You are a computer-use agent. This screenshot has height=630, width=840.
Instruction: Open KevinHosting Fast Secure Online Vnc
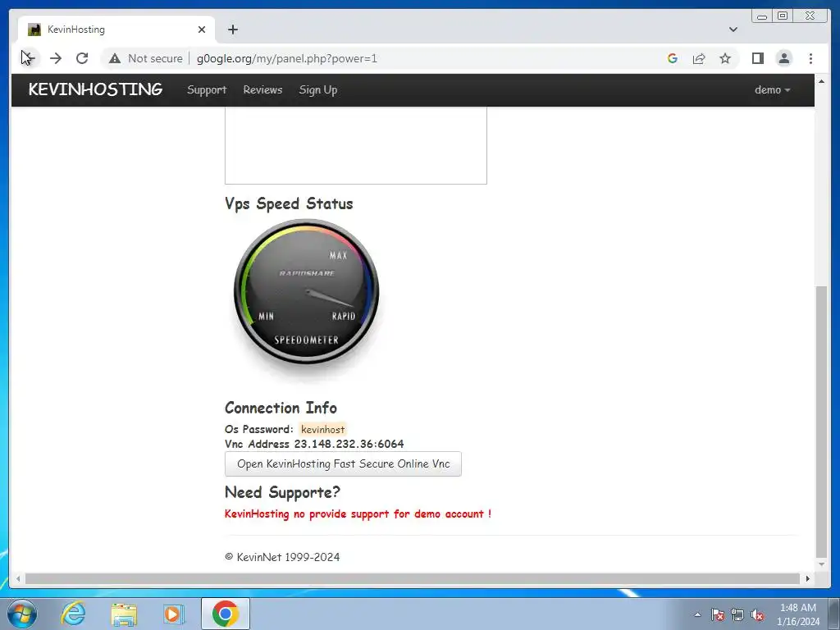[x=343, y=464]
